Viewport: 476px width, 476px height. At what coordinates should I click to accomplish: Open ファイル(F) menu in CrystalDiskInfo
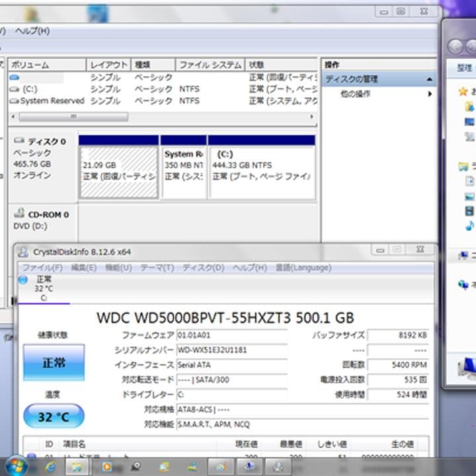[x=42, y=268]
